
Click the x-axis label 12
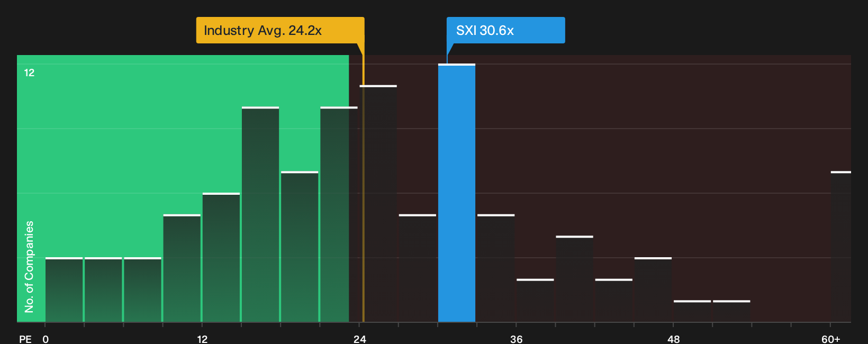(x=202, y=339)
